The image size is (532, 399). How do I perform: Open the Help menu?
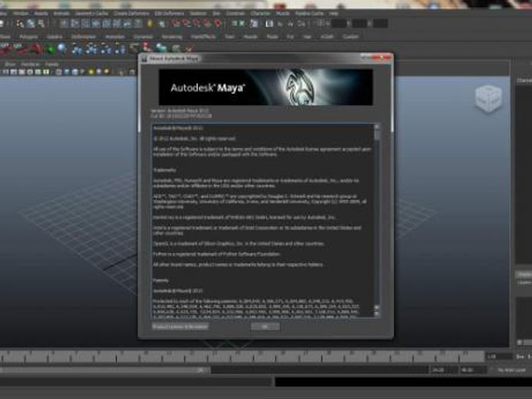pyautogui.click(x=334, y=14)
